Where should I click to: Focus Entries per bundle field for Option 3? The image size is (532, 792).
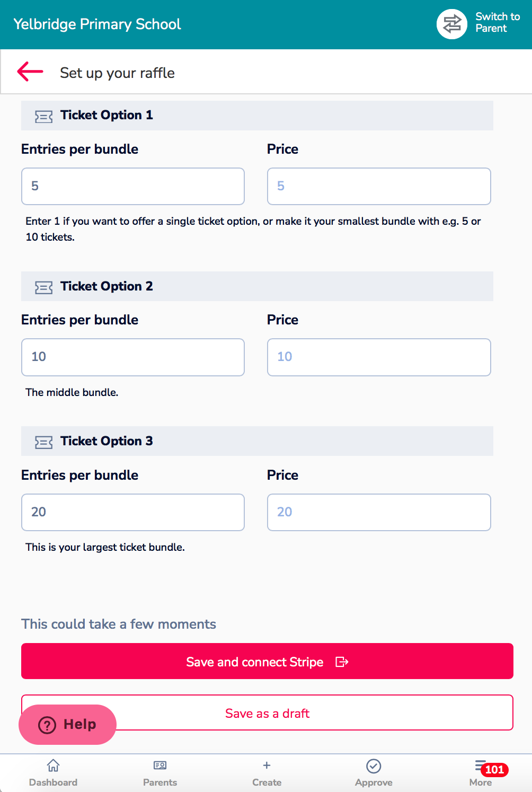pos(133,512)
